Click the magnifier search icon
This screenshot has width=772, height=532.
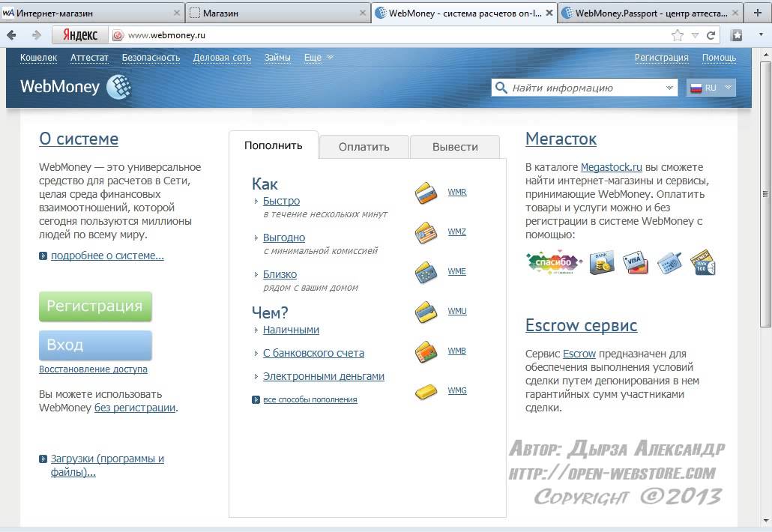[x=501, y=88]
